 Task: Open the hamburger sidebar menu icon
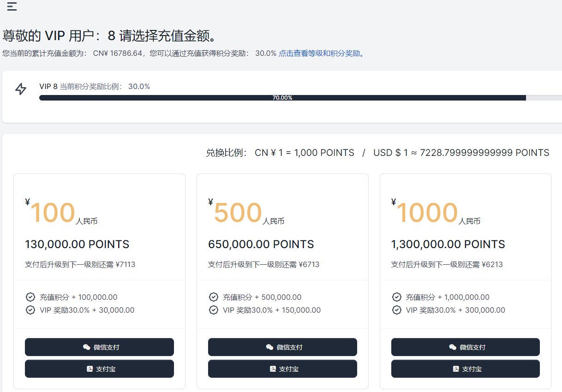tap(12, 6)
